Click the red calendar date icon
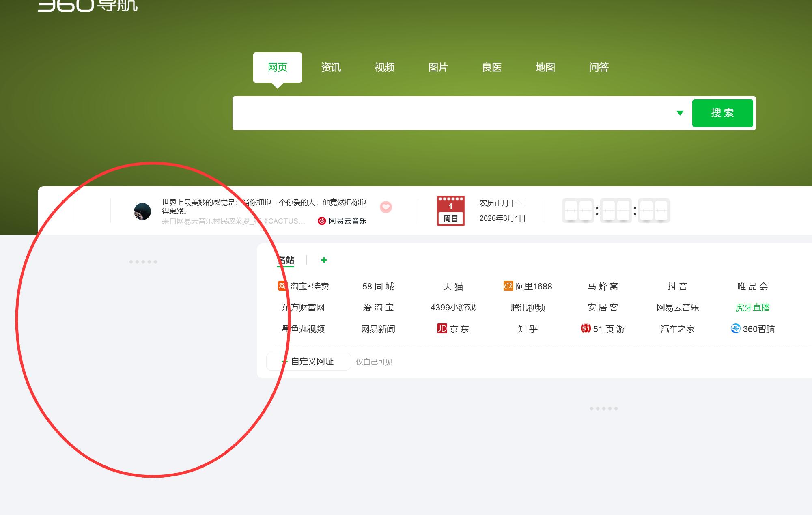 click(x=450, y=211)
